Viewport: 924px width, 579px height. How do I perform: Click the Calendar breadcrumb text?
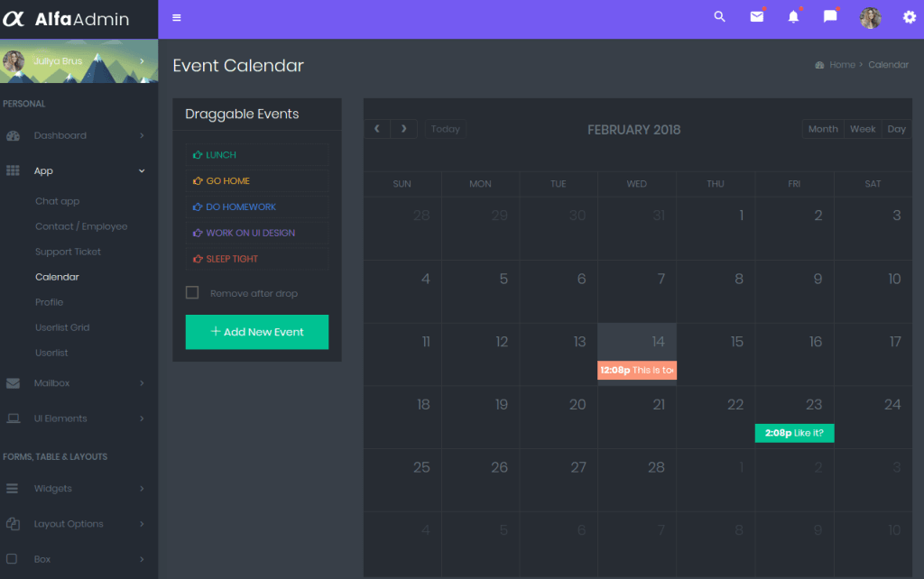888,65
